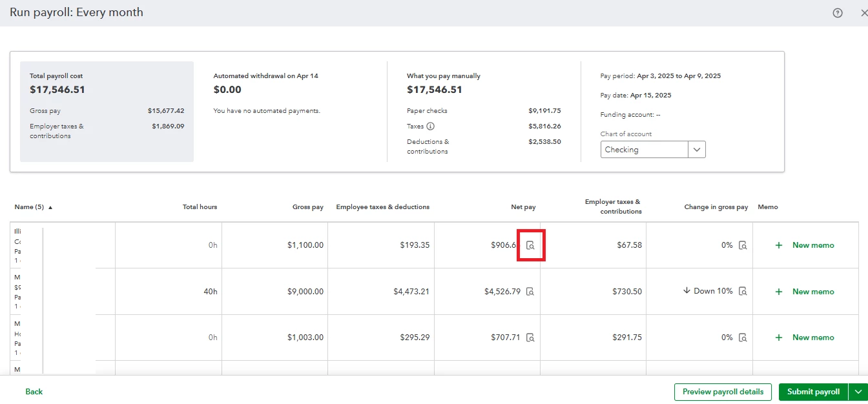Click Employee taxes & deductions column header

coord(383,207)
